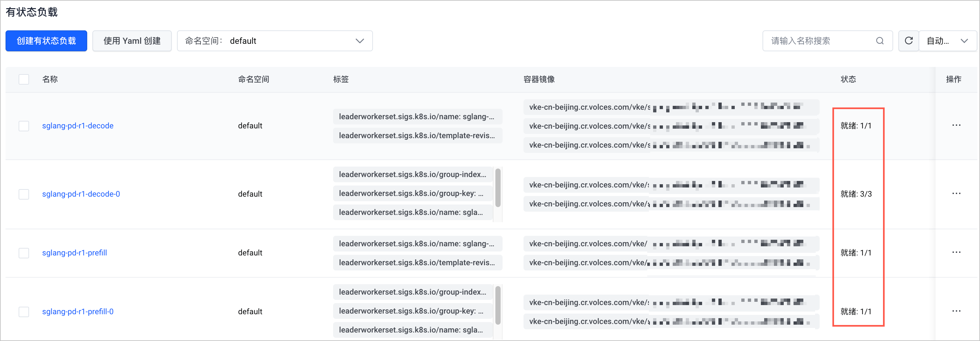Open more actions for sglang-pd-r1-decode-0
Image resolution: width=980 pixels, height=341 pixels.
tap(956, 193)
